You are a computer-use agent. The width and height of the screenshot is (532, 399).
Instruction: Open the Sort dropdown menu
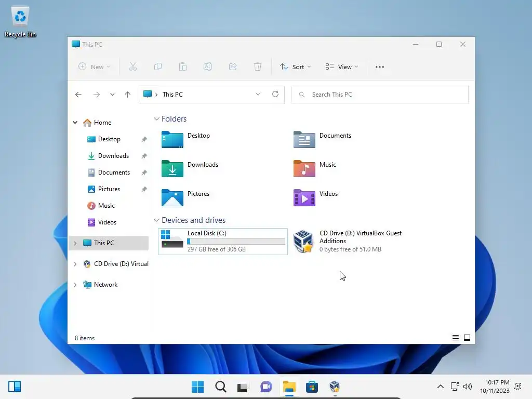pyautogui.click(x=295, y=67)
